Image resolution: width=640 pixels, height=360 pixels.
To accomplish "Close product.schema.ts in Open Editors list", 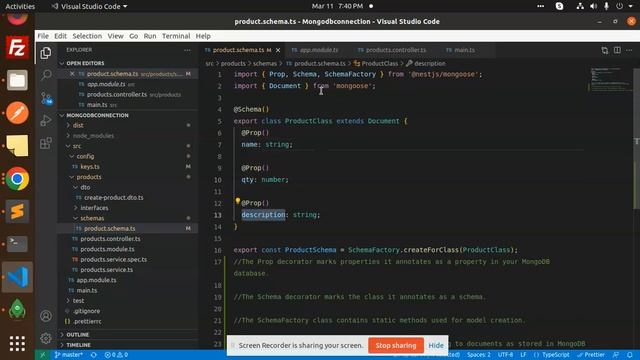I will [72, 74].
